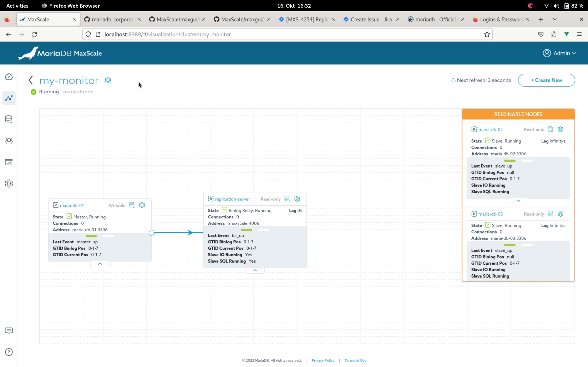Click maria-db-01 node's query editor icon
Viewport: 588px width, 367px height.
(x=132, y=205)
